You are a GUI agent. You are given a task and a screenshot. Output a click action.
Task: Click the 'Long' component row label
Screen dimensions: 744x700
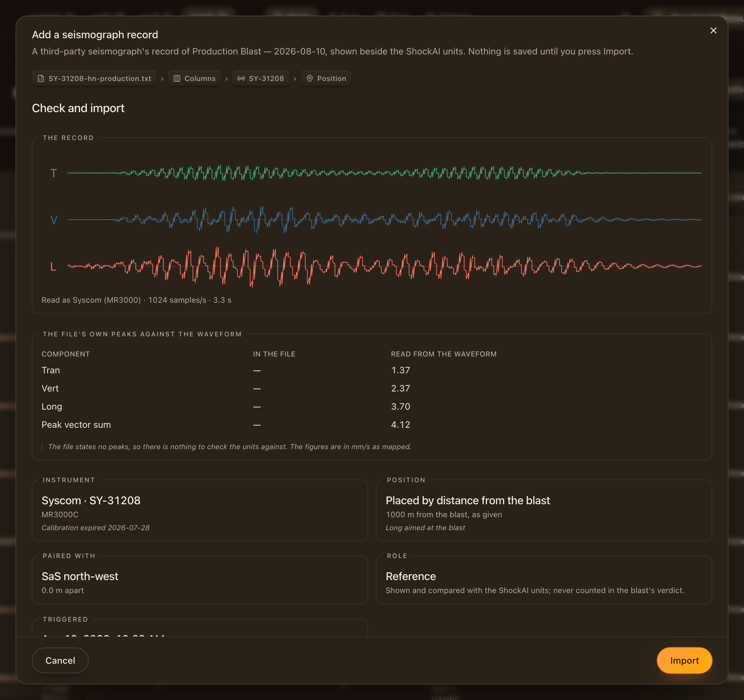tap(52, 406)
